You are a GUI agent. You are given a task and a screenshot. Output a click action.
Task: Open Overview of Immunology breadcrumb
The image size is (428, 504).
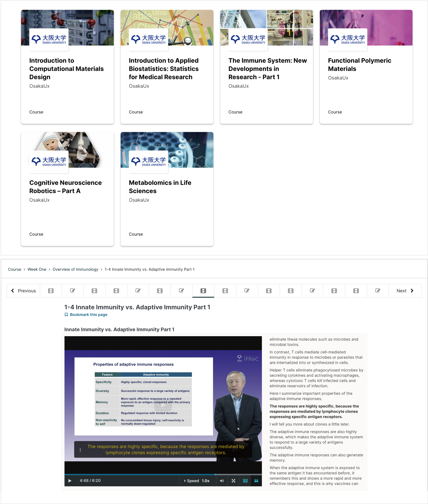click(75, 269)
